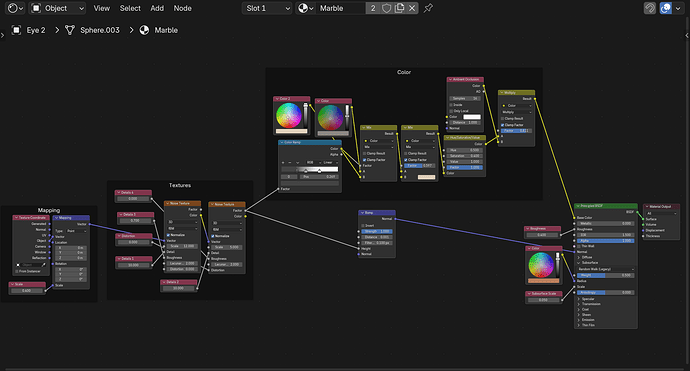Toggle Normalize in second Noise Texture node

click(x=213, y=236)
